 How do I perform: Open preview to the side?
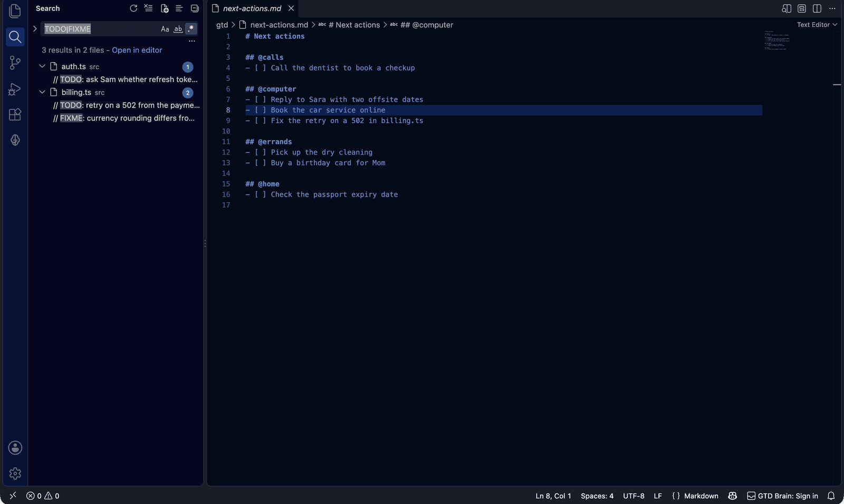tap(786, 8)
